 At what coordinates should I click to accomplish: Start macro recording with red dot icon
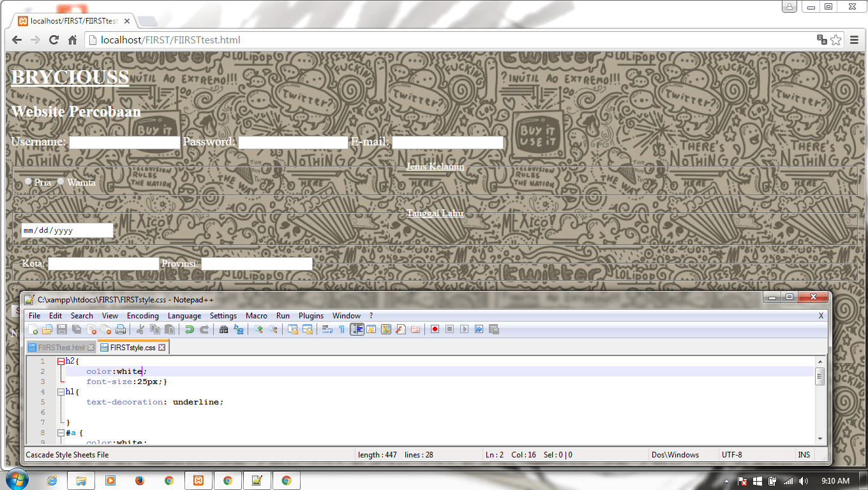pyautogui.click(x=435, y=329)
